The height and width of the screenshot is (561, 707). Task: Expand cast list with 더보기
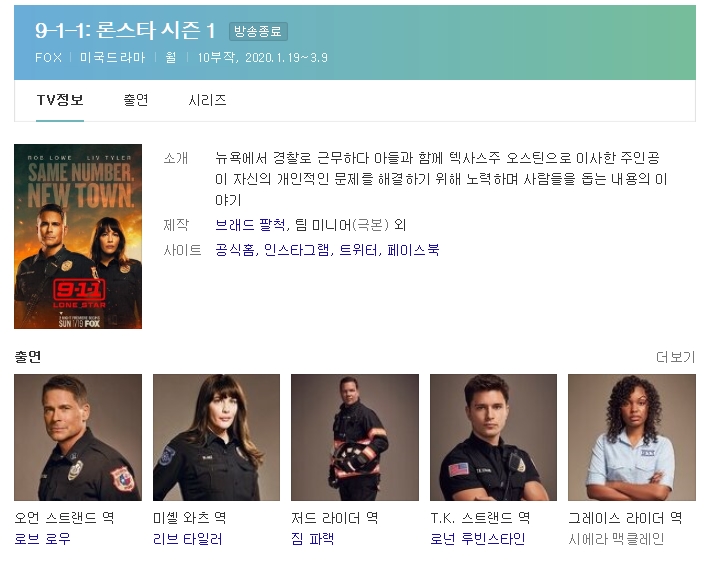coord(675,357)
